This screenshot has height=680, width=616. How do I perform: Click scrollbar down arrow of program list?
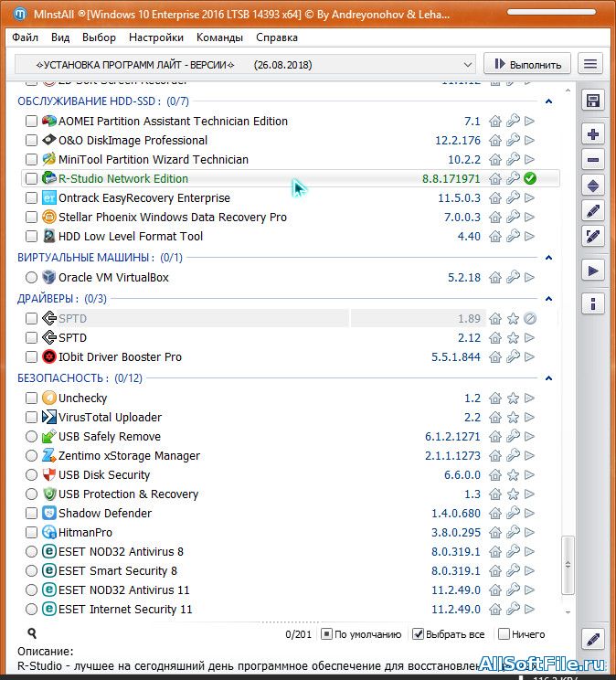[568, 612]
